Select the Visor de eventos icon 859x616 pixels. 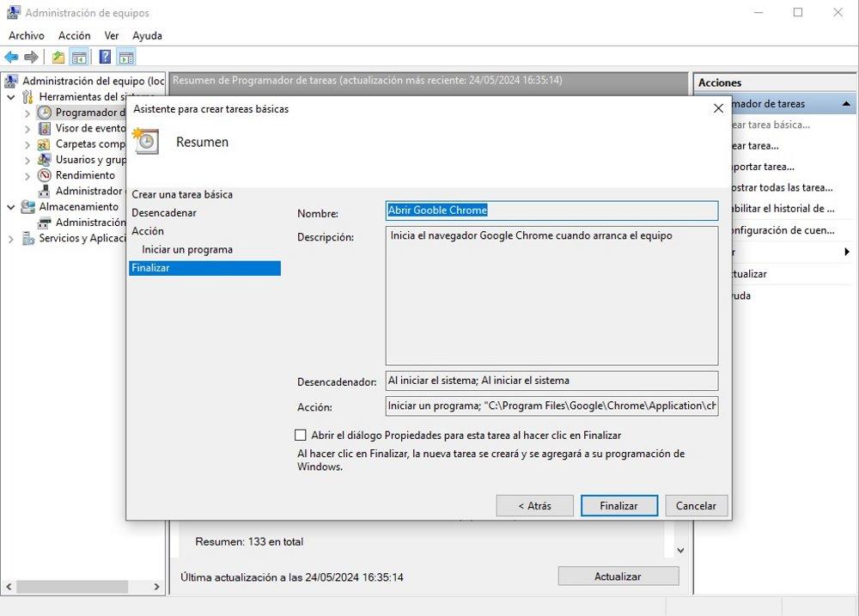(43, 128)
